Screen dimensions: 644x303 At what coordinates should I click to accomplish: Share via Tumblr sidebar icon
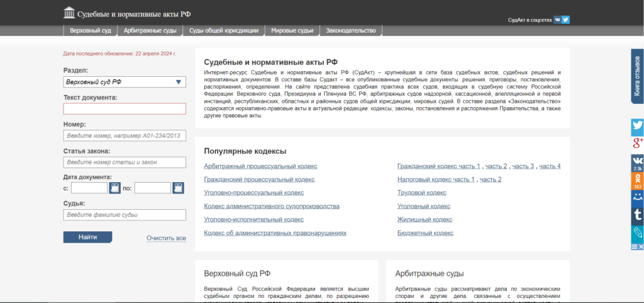point(637,216)
